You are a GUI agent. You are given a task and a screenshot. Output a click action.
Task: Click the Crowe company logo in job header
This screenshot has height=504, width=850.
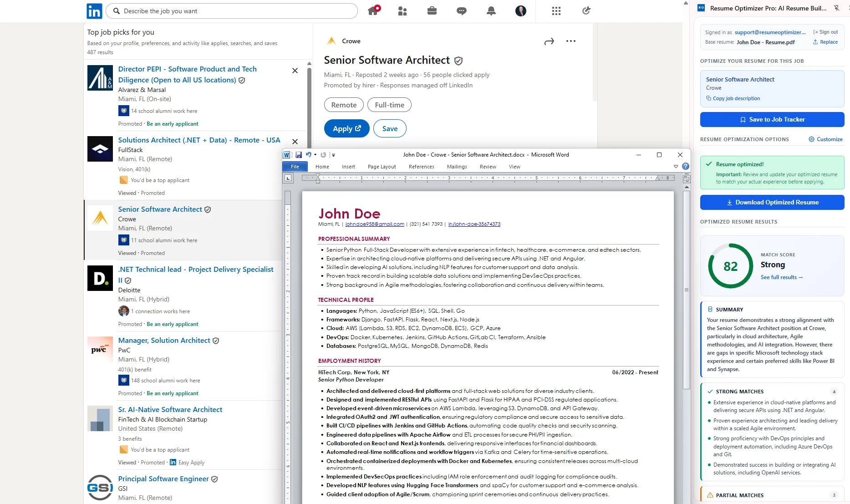tap(331, 41)
